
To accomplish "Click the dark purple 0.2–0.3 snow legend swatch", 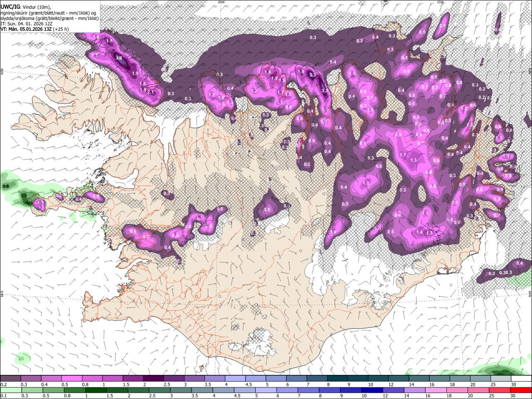I will point(10,379).
